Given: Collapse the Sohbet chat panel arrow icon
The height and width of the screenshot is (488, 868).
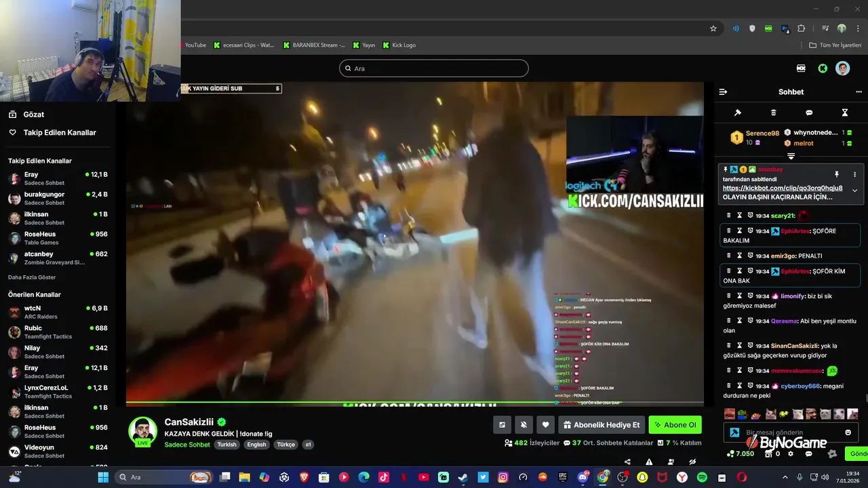Looking at the screenshot, I should (723, 91).
